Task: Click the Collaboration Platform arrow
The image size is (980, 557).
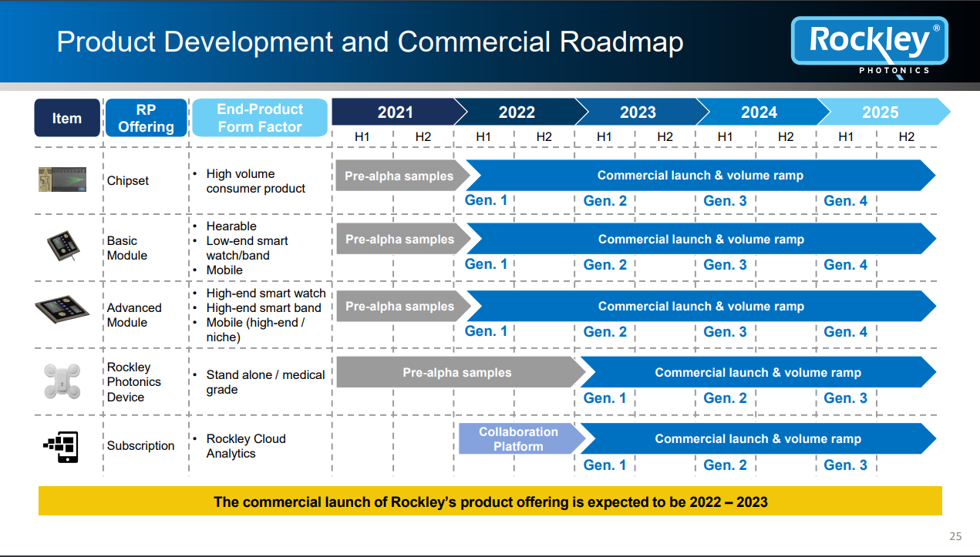Action: [x=521, y=439]
